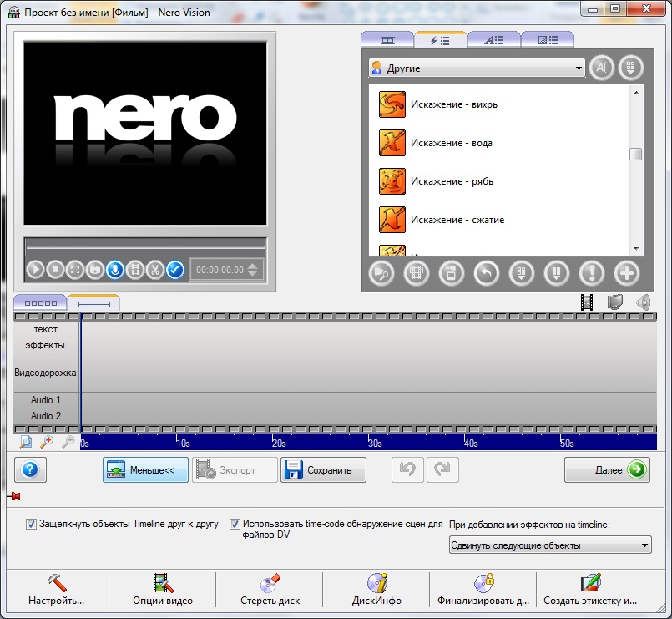This screenshot has width=672, height=619.
Task: Click the curved arrow revert icon under effects list
Action: coord(487,273)
